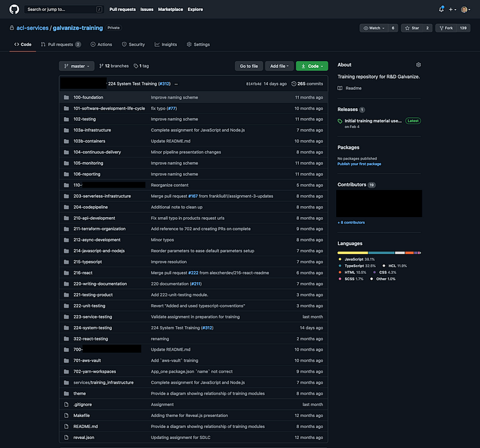This screenshot has height=448, width=480.
Task: Open Pull requests in top navigation
Action: pos(123,10)
